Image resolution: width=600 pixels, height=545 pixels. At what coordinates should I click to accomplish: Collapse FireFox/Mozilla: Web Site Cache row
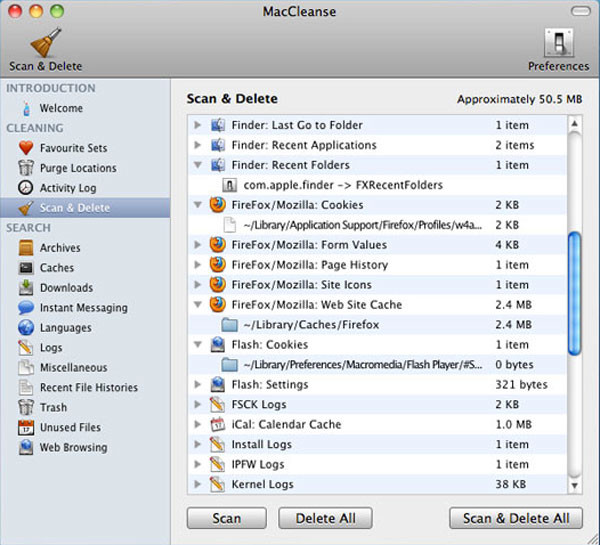pyautogui.click(x=198, y=305)
